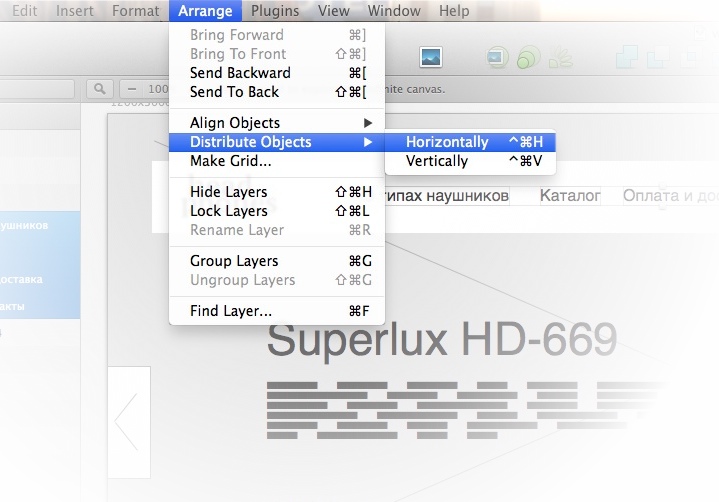Choose Find Layer...
Screen dimensions: 719x502
tap(277, 311)
